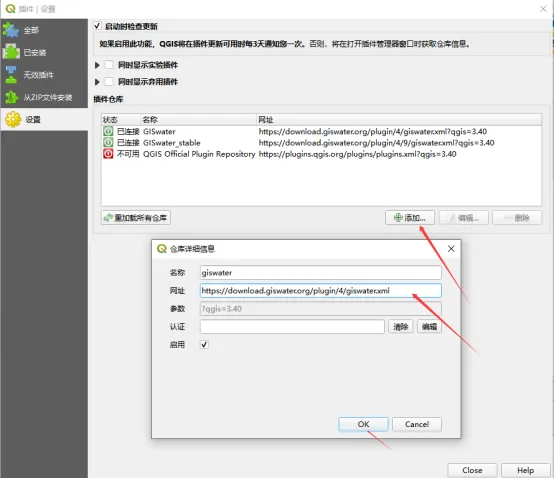
Task: Click the 添加... (Add) repository button
Action: point(410,218)
